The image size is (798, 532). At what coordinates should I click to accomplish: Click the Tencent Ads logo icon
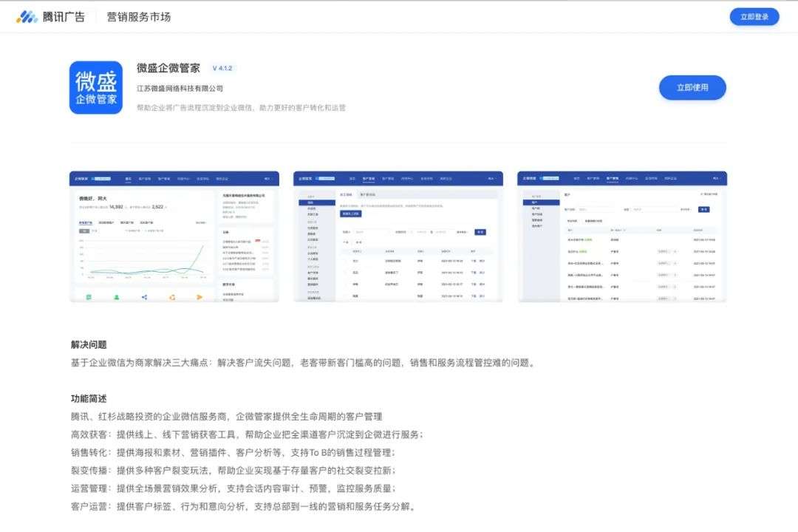coord(27,17)
